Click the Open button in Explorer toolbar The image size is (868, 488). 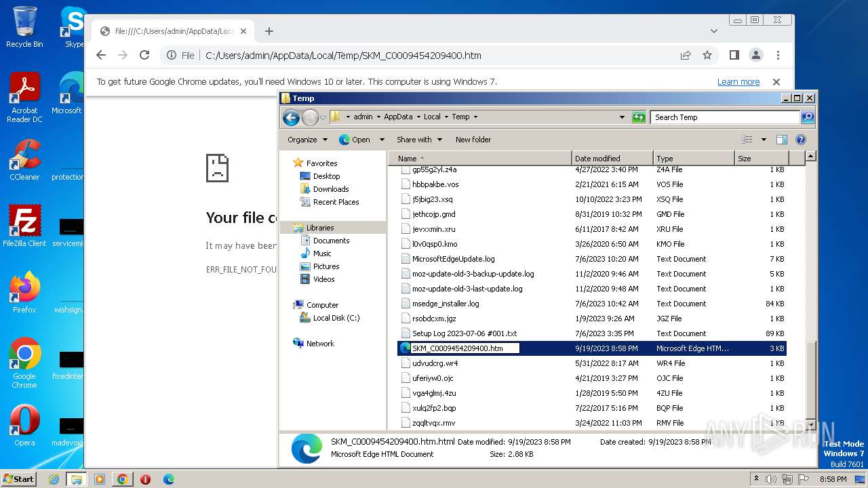(355, 140)
